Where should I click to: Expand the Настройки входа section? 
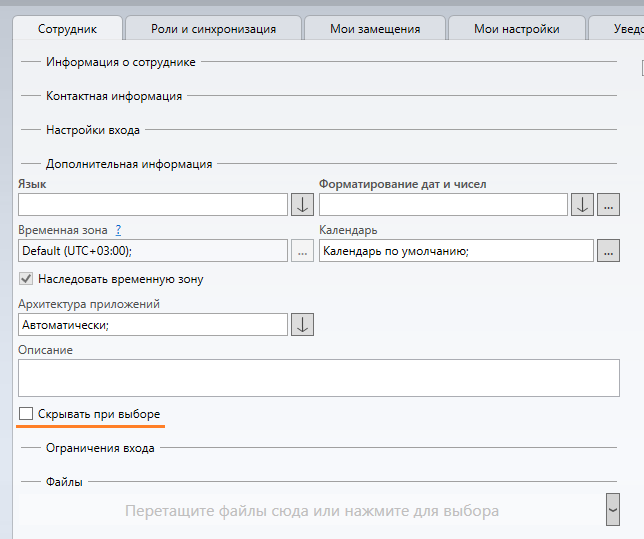[92, 130]
